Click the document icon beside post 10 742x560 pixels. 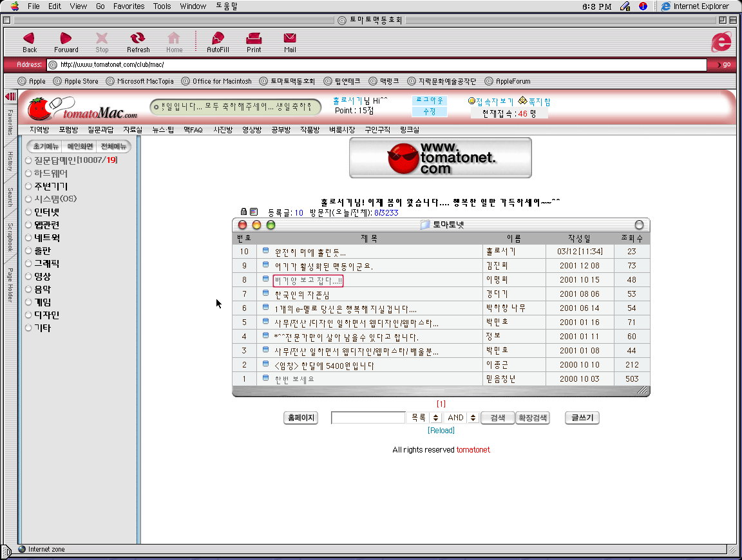(266, 252)
